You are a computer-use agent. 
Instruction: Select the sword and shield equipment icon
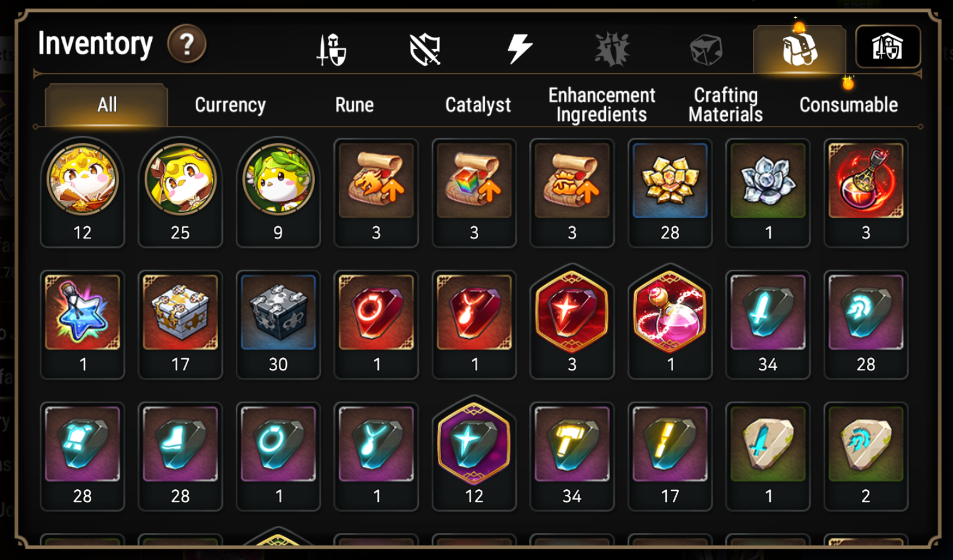331,50
